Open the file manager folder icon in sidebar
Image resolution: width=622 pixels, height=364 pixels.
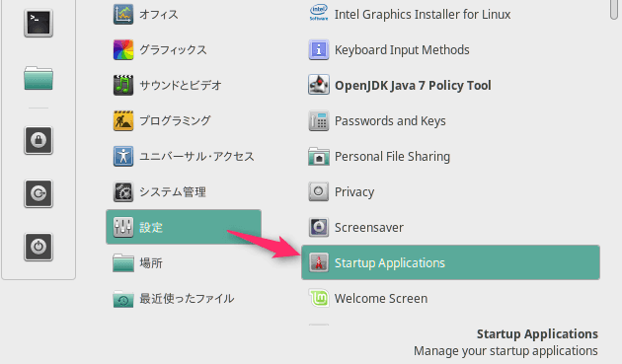tap(39, 78)
